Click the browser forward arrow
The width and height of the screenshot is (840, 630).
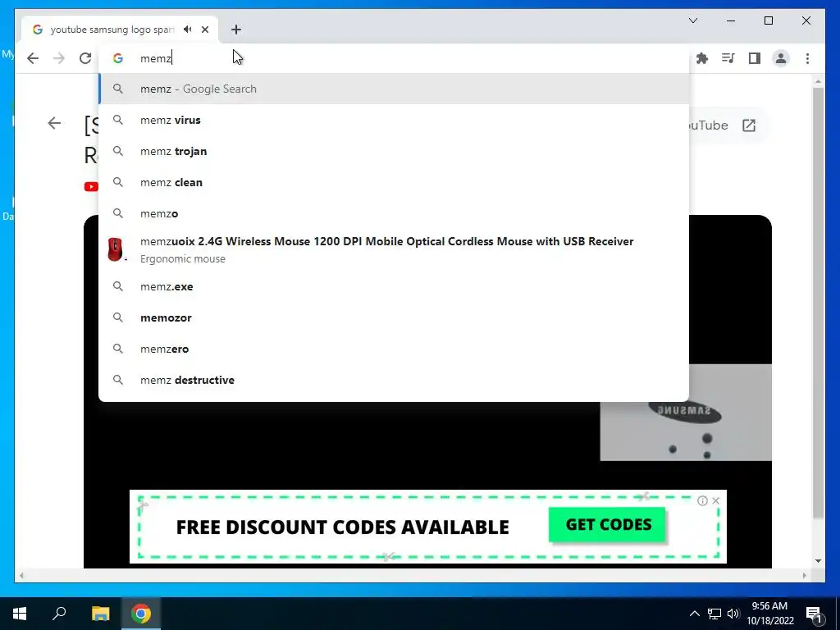point(59,58)
